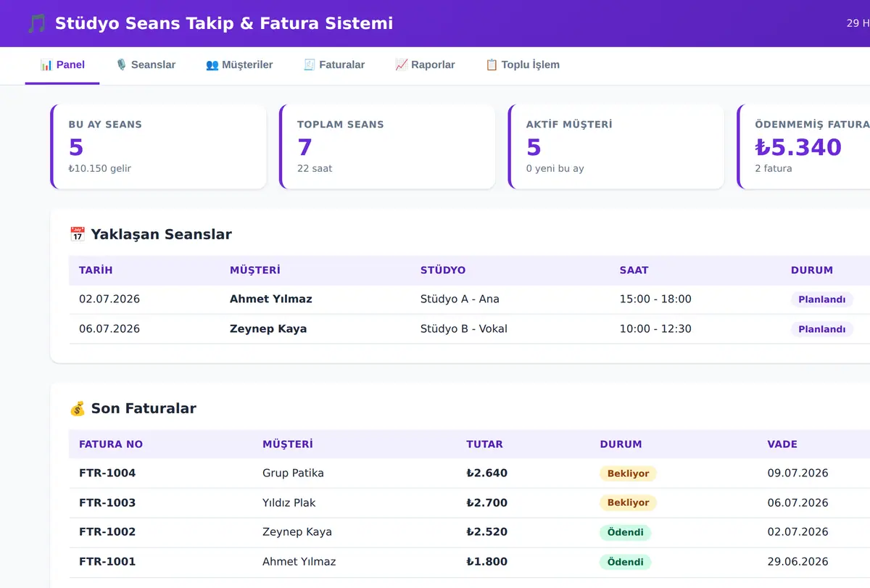Open invoice FTR-1004 in Son Faturalar

[x=107, y=473]
